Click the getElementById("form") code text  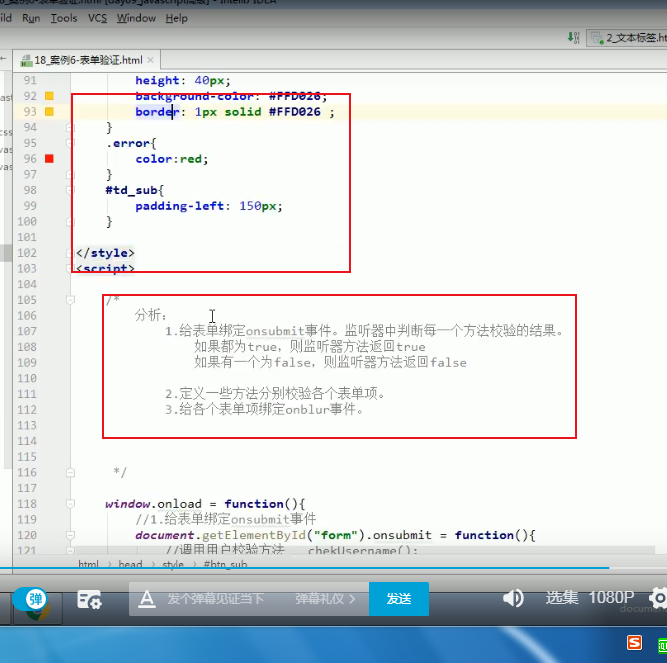(x=283, y=535)
